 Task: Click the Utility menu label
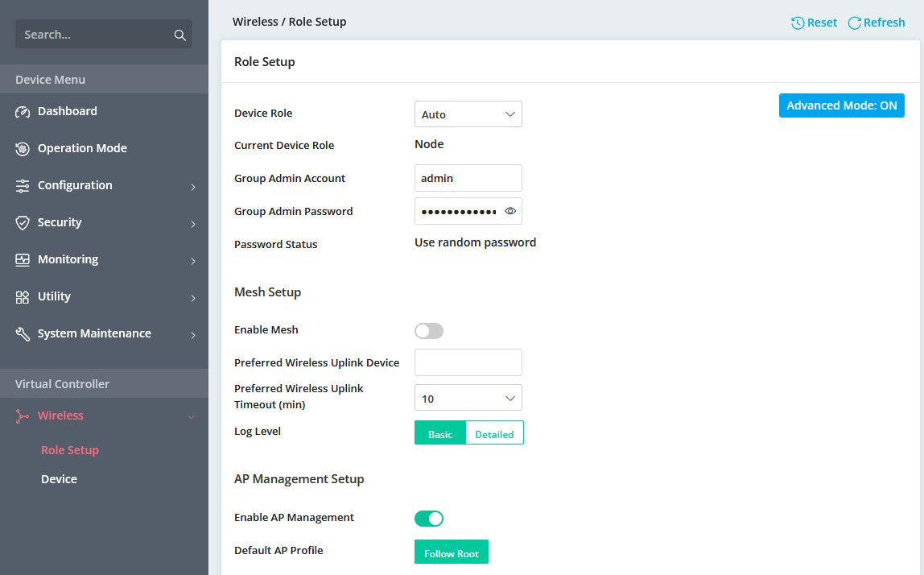(x=54, y=296)
